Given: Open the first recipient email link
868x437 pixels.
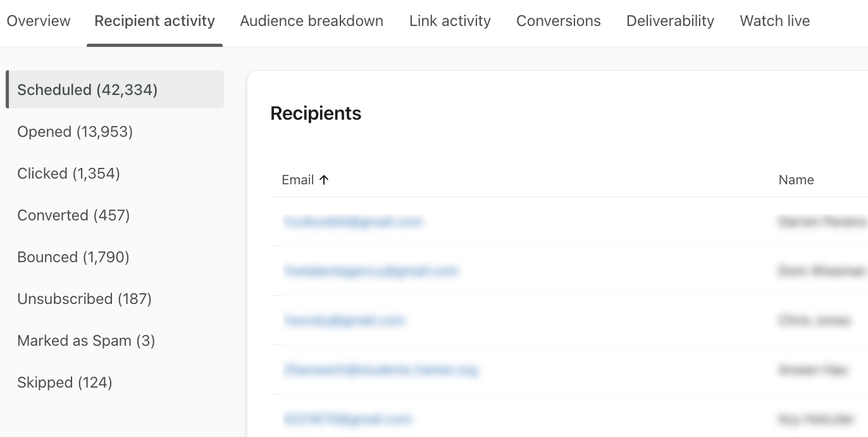Looking at the screenshot, I should coord(352,222).
